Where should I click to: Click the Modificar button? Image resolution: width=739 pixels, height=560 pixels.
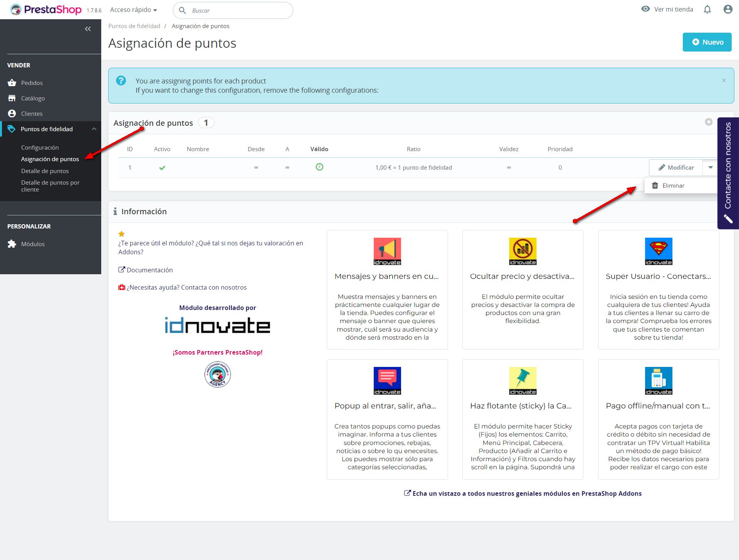(676, 167)
